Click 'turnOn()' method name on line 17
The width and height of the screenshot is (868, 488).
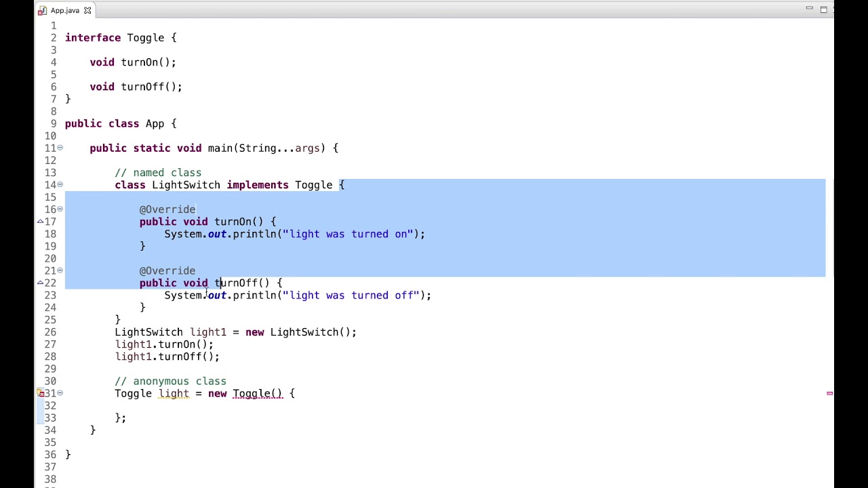click(x=239, y=222)
